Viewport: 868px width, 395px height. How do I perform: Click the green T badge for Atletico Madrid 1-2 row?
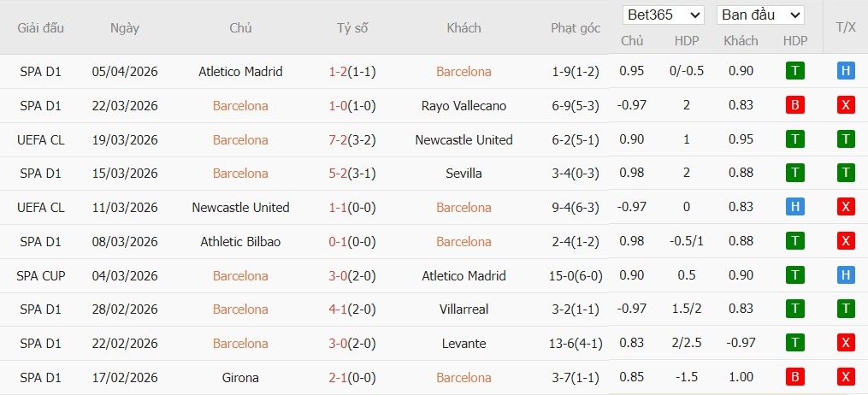795,71
